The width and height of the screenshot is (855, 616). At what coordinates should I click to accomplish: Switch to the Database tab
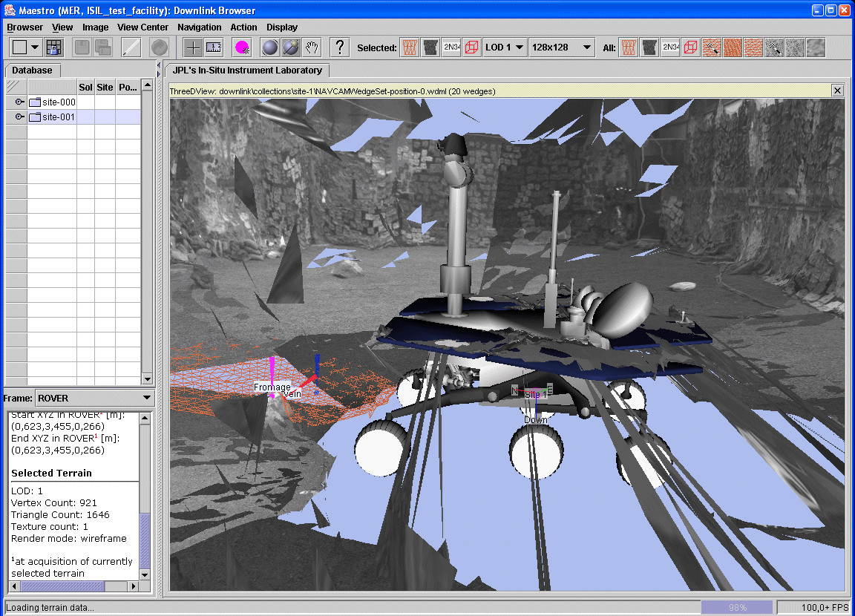[x=32, y=71]
